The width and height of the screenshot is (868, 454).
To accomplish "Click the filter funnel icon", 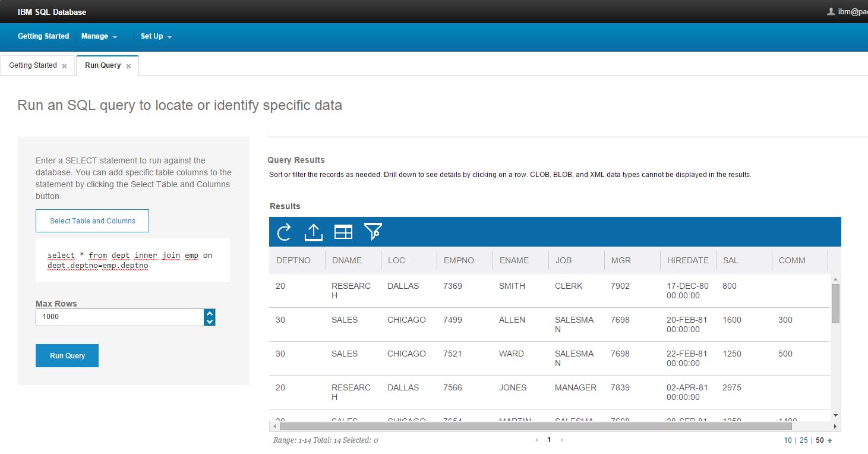I will [373, 232].
